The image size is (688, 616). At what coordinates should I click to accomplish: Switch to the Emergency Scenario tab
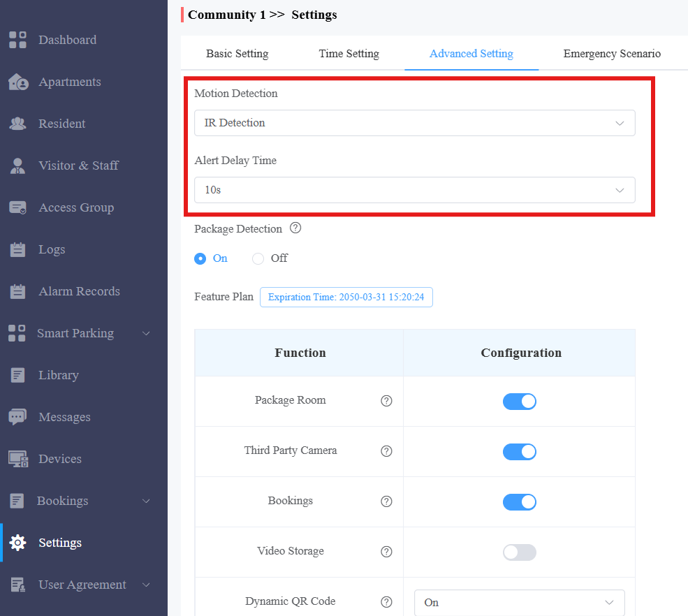(612, 54)
